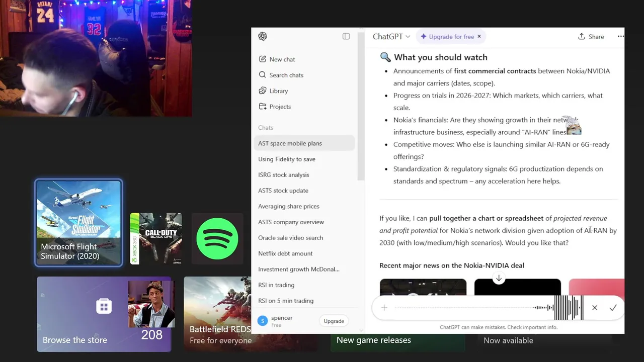Open the ISRG stock analysis chat

(x=305, y=175)
